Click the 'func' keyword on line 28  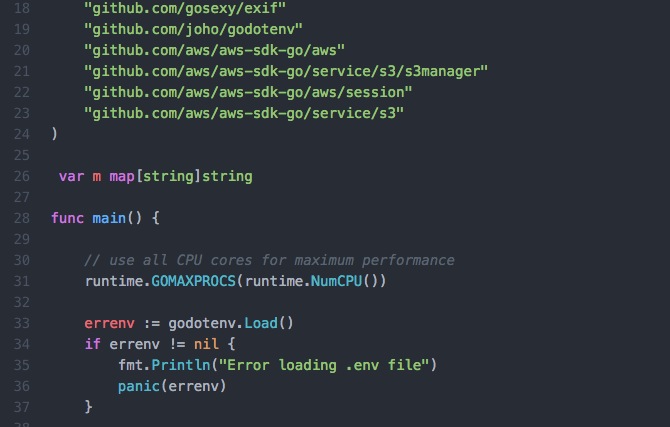click(68, 218)
